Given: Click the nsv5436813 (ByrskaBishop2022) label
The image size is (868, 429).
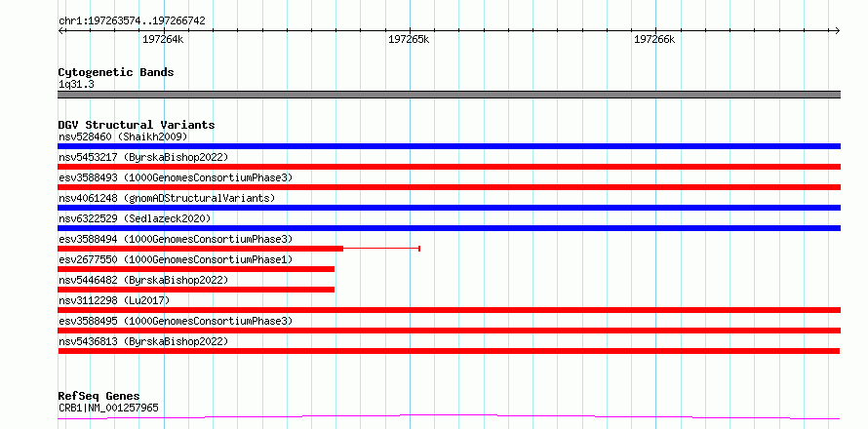Looking at the screenshot, I should (x=143, y=341).
